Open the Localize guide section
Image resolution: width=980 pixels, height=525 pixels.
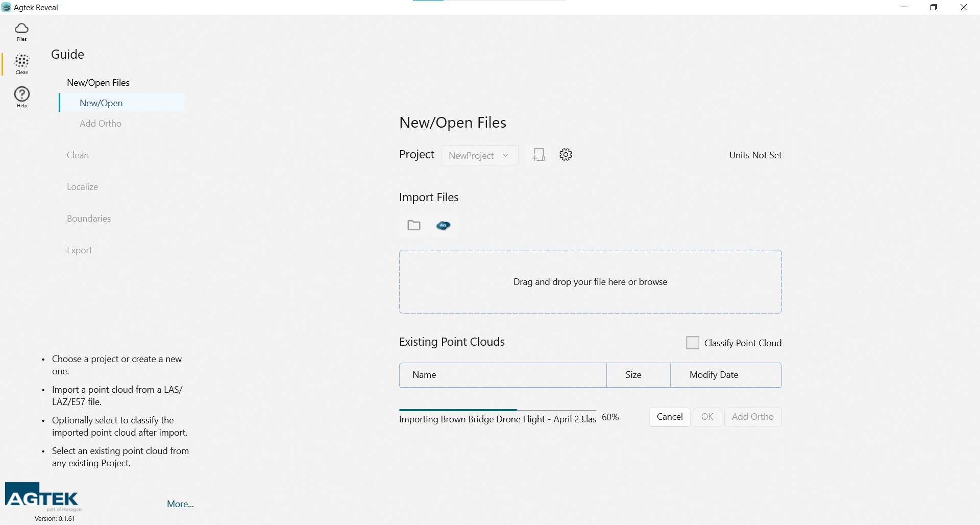click(x=82, y=187)
